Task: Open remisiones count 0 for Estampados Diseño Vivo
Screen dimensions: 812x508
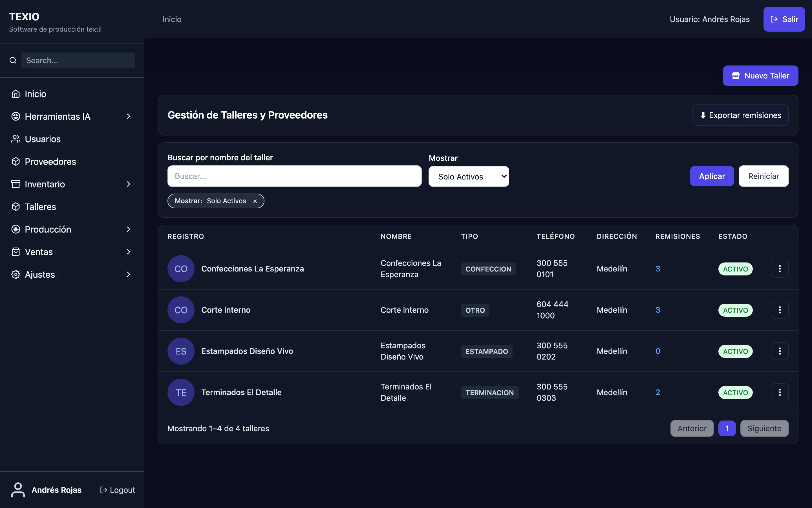Action: pos(658,351)
